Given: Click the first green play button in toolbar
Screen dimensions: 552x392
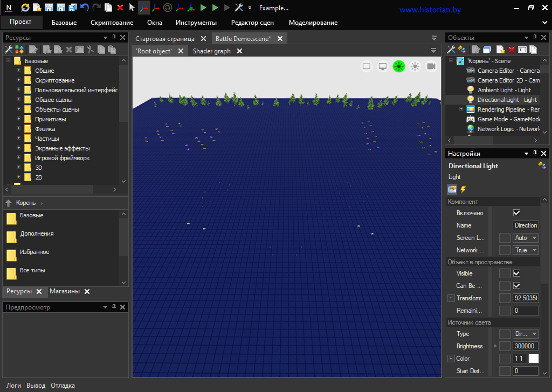Looking at the screenshot, I should click(x=203, y=8).
